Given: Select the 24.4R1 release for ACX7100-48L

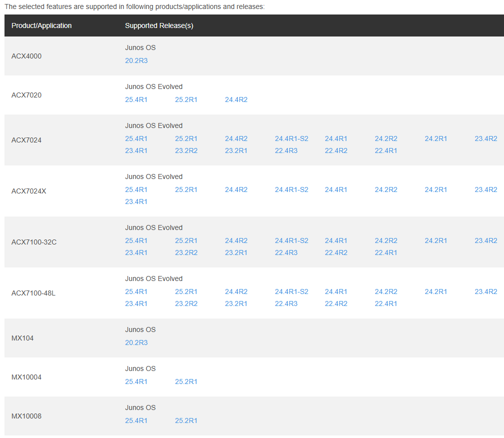Looking at the screenshot, I should click(336, 291).
